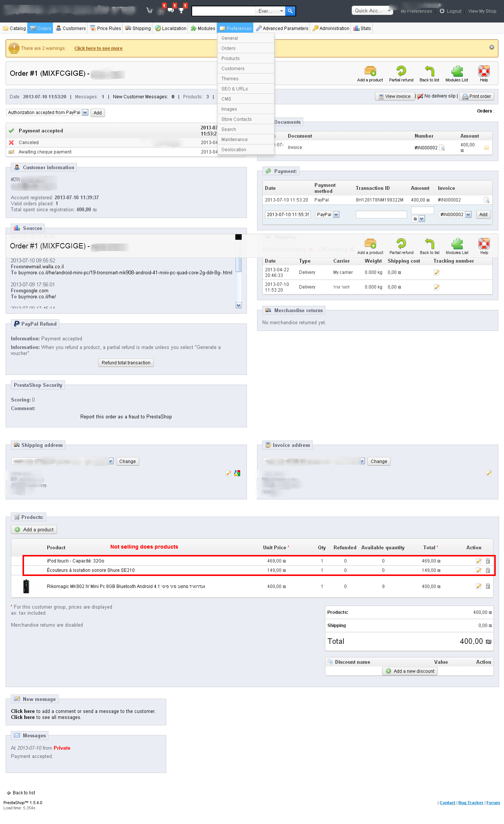The height and width of the screenshot is (824, 504).
Task: Click Add button next to order status dropdown
Action: 98,113
